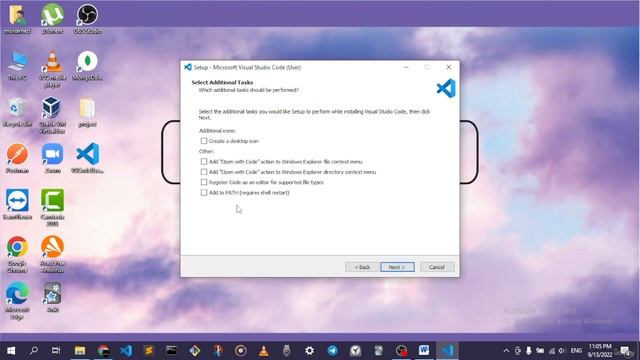Select Microsoft Edge desktop shortcut
Screen dimensions: 640x360
point(18,301)
